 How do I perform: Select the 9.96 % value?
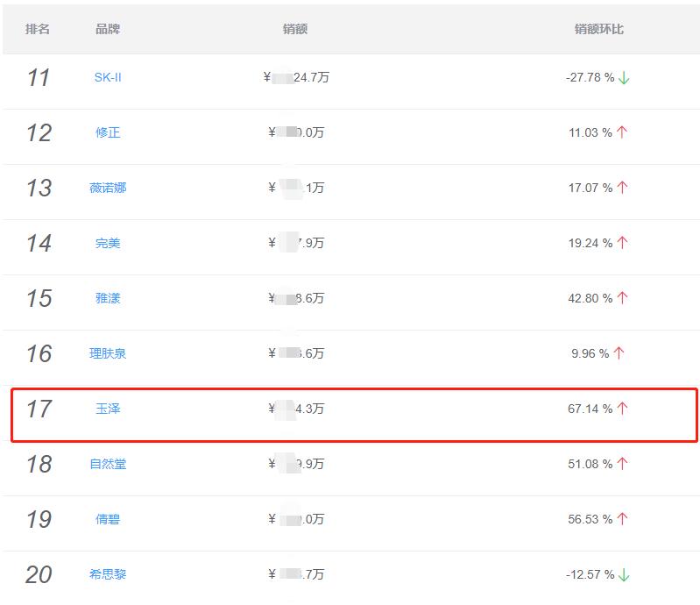click(x=590, y=353)
